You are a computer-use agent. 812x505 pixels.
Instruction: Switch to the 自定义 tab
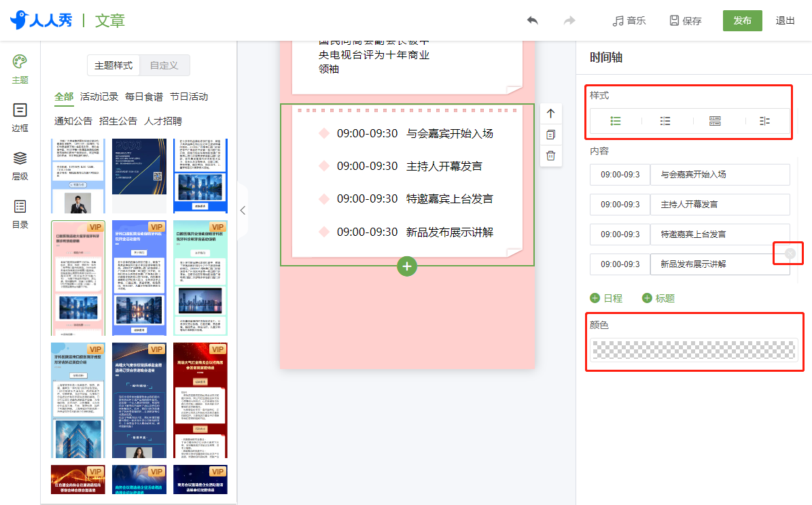point(164,65)
